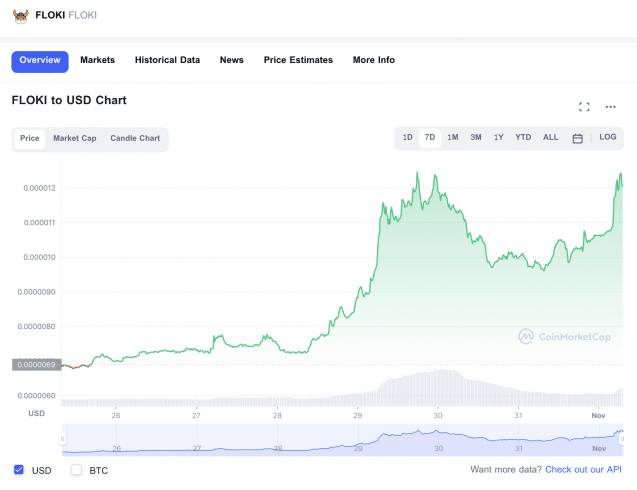Click the 29 date label on main chart axis
The height and width of the screenshot is (490, 637).
click(x=358, y=416)
